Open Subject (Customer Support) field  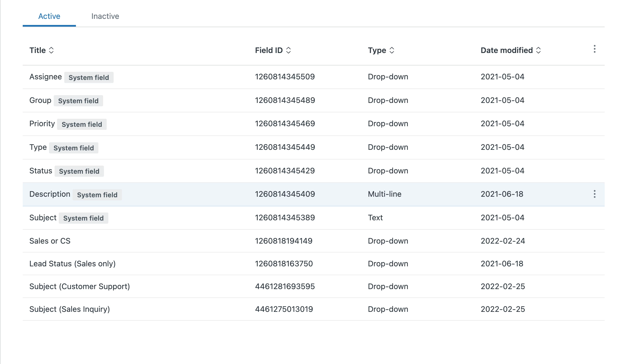pos(80,286)
